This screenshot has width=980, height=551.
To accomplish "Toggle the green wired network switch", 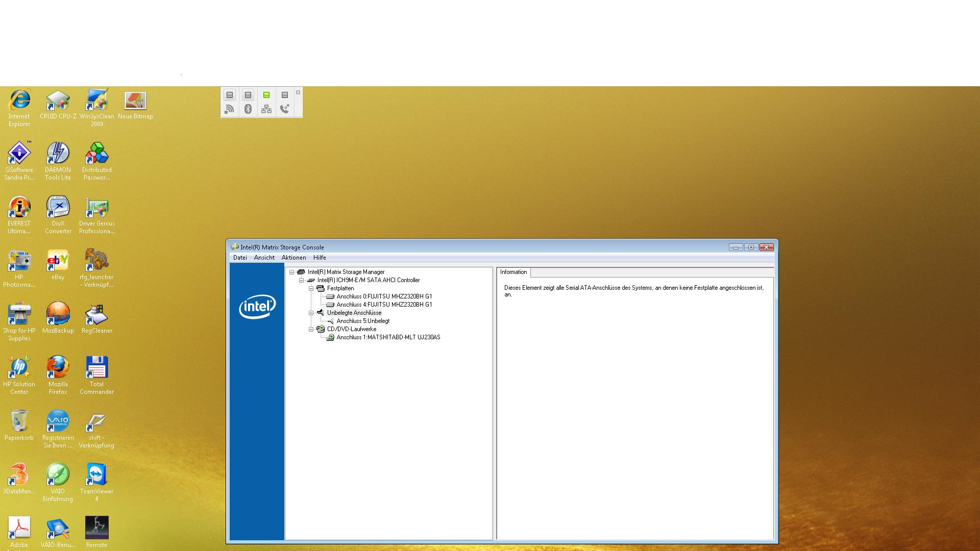I will 266,95.
